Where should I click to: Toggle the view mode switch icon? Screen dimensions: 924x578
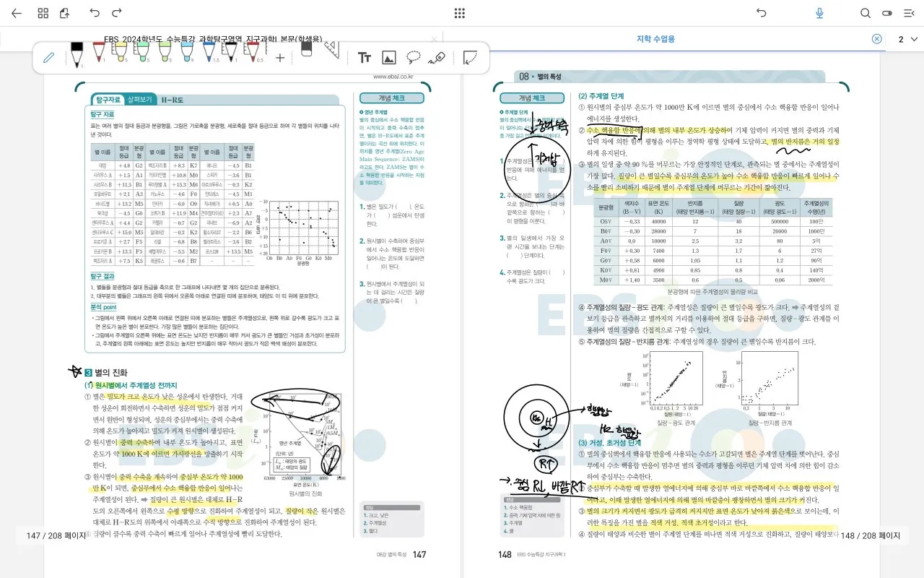[888, 13]
